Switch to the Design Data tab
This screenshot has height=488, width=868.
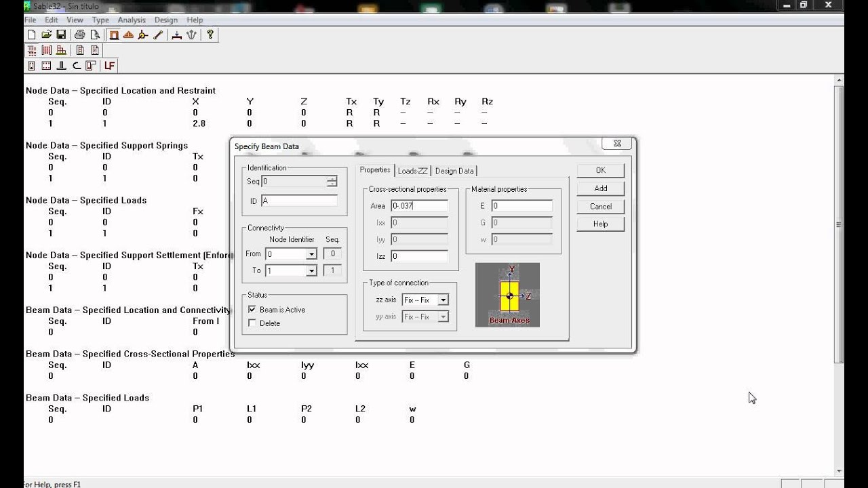point(454,171)
